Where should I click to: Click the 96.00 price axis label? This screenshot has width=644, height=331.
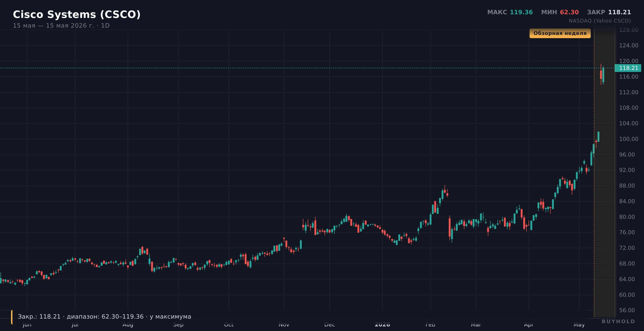point(627,155)
